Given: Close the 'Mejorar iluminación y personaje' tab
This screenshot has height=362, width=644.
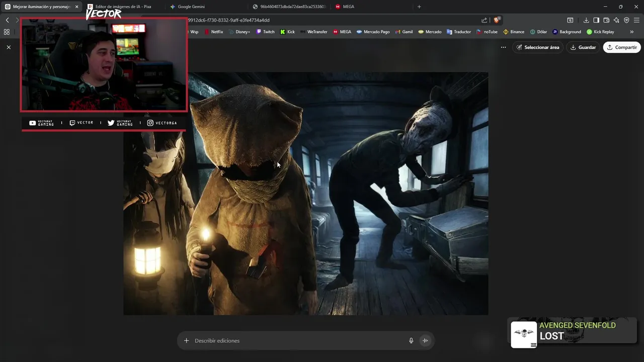Looking at the screenshot, I should pos(76,7).
